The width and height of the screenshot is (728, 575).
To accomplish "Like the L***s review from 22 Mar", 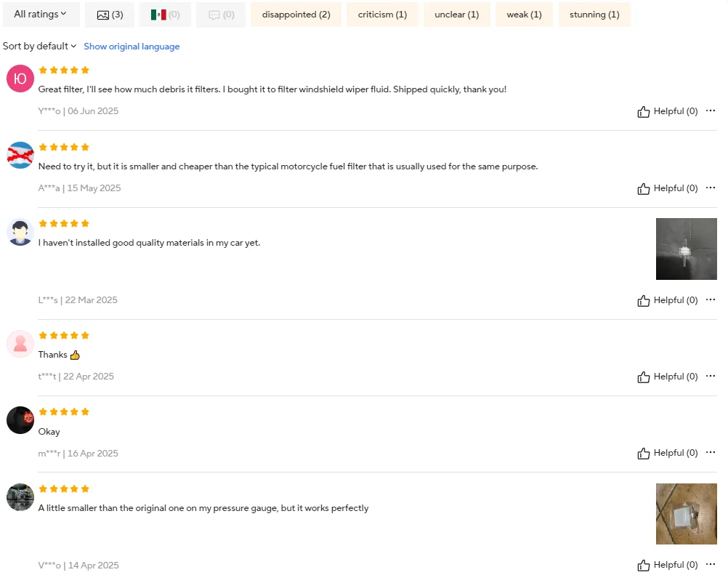I will pyautogui.click(x=667, y=300).
